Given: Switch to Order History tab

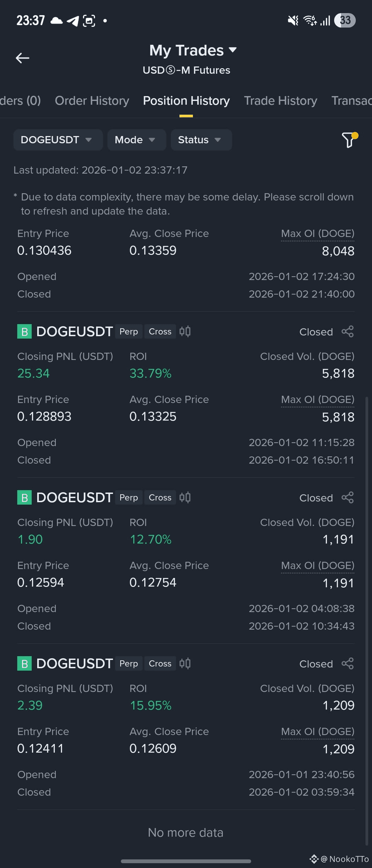Looking at the screenshot, I should pos(92,101).
